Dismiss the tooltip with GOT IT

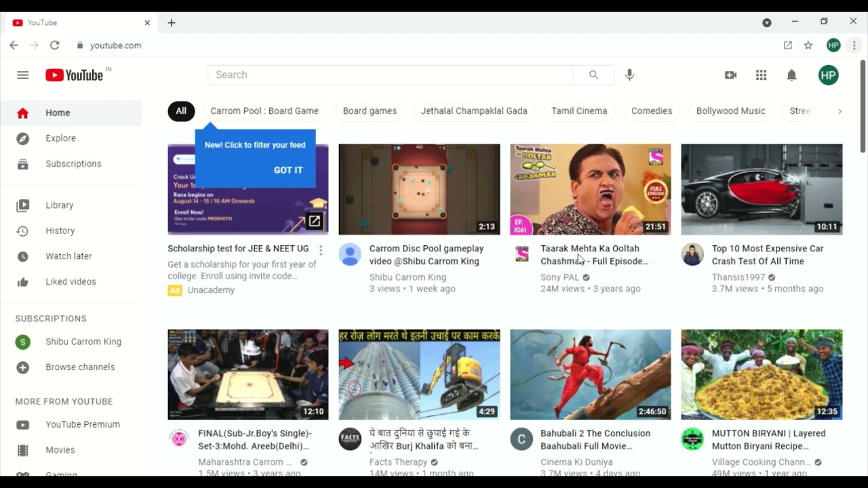tap(288, 170)
